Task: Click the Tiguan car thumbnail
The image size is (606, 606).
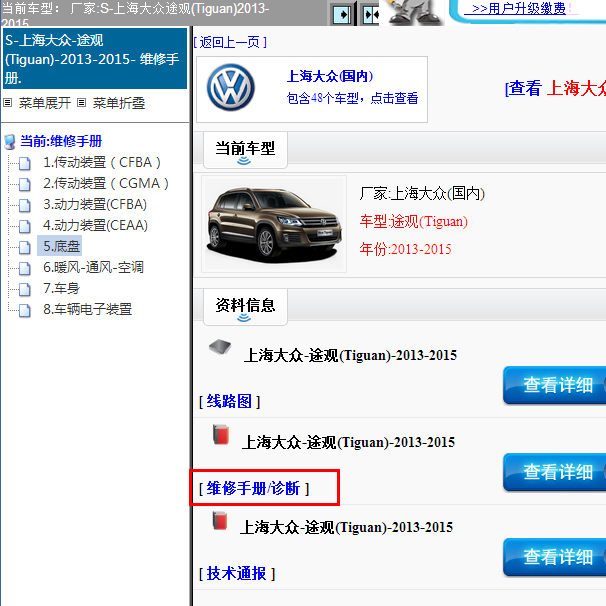Action: (x=274, y=224)
